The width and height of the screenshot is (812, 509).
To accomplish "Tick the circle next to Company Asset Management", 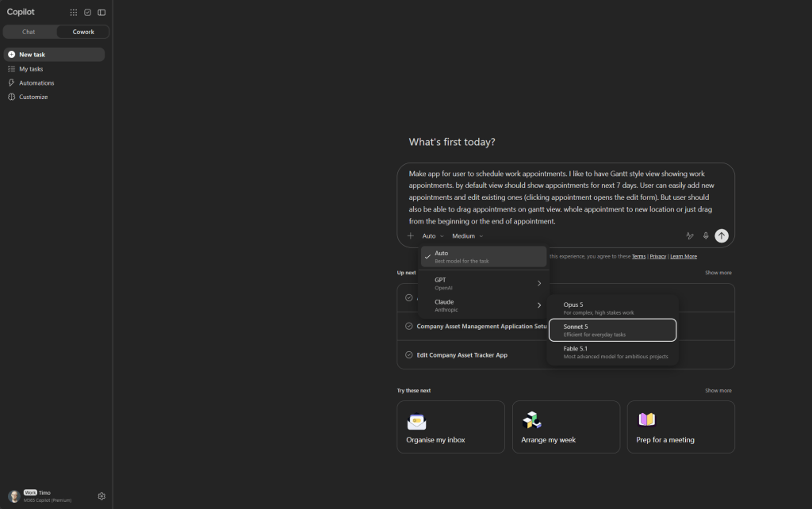I will click(x=408, y=326).
